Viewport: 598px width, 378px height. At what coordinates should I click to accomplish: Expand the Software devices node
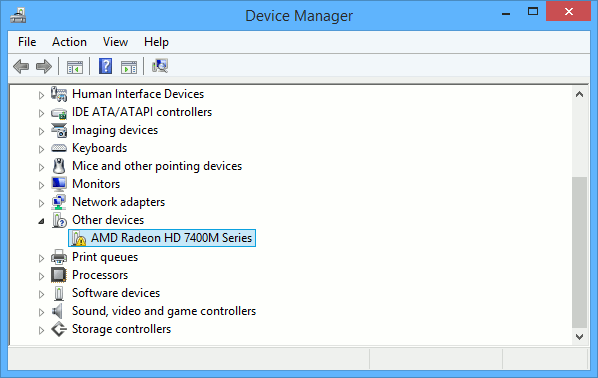(41, 294)
